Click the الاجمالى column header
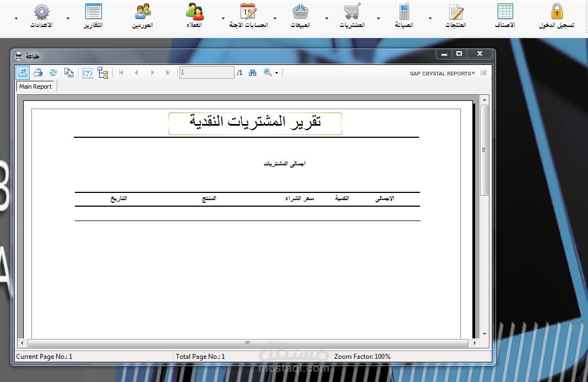This screenshot has height=382, width=588. tap(384, 198)
